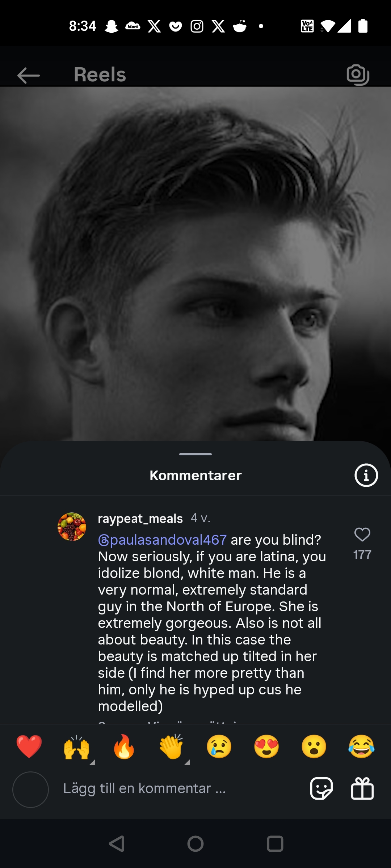The height and width of the screenshot is (868, 391).
Task: Open raypeat_meals profile from username
Action: tap(140, 518)
